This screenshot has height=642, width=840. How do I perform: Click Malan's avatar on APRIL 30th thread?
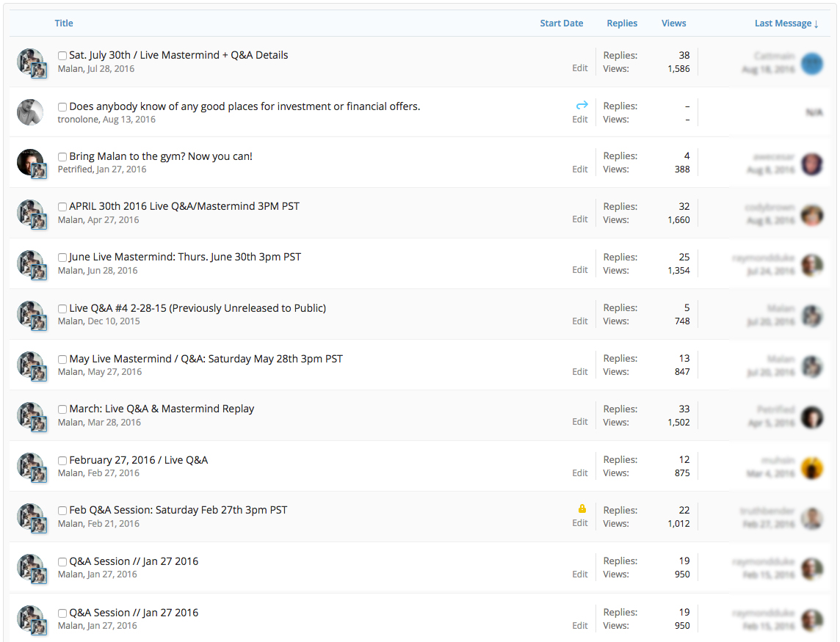(x=31, y=214)
